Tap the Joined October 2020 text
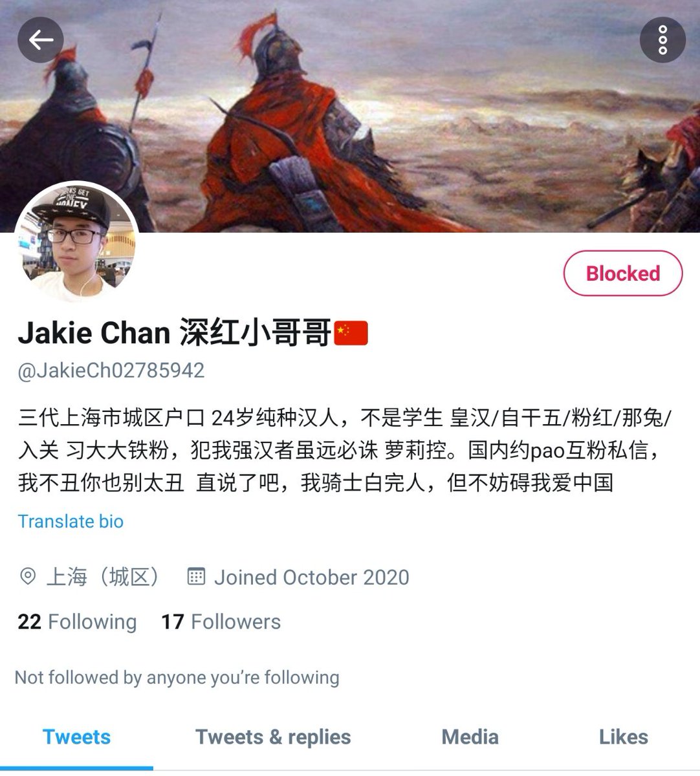 click(311, 577)
